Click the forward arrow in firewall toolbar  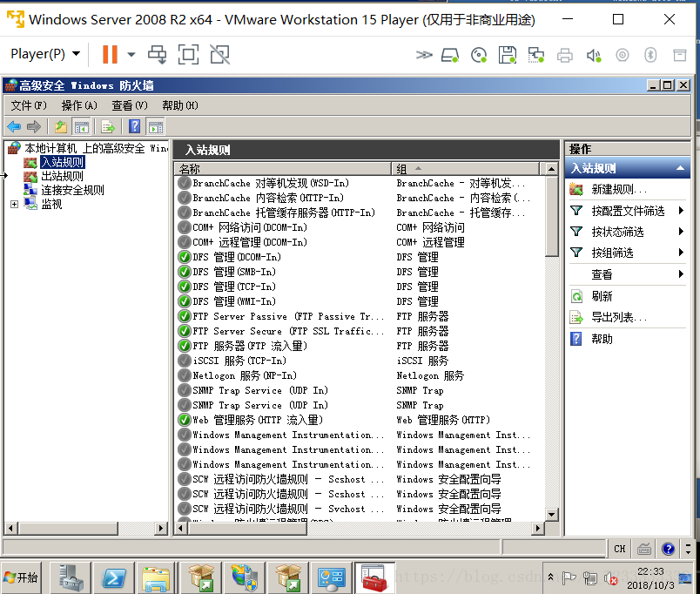point(34,127)
